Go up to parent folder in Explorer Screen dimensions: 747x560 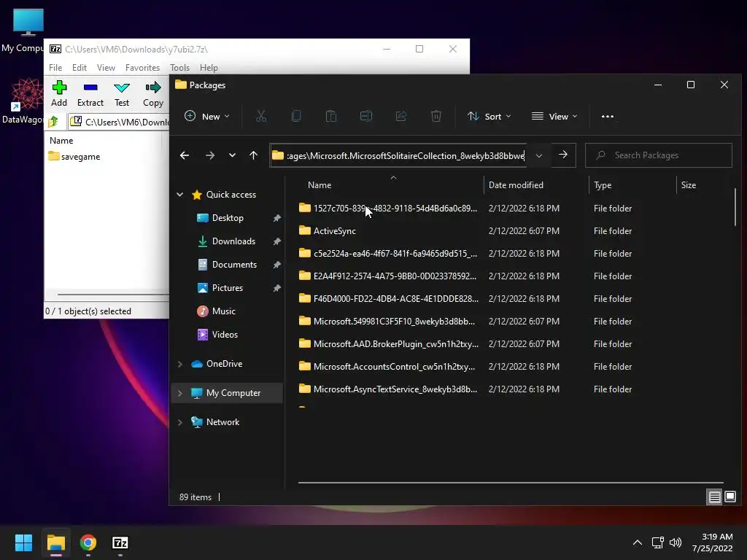(253, 155)
